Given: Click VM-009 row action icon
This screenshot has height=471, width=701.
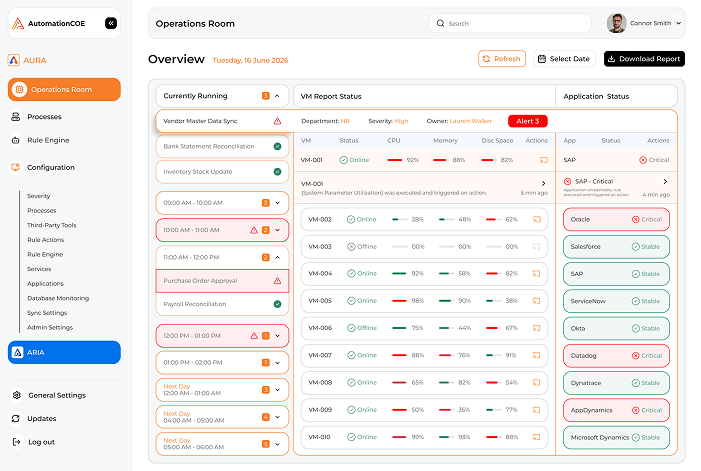Looking at the screenshot, I should 536,410.
